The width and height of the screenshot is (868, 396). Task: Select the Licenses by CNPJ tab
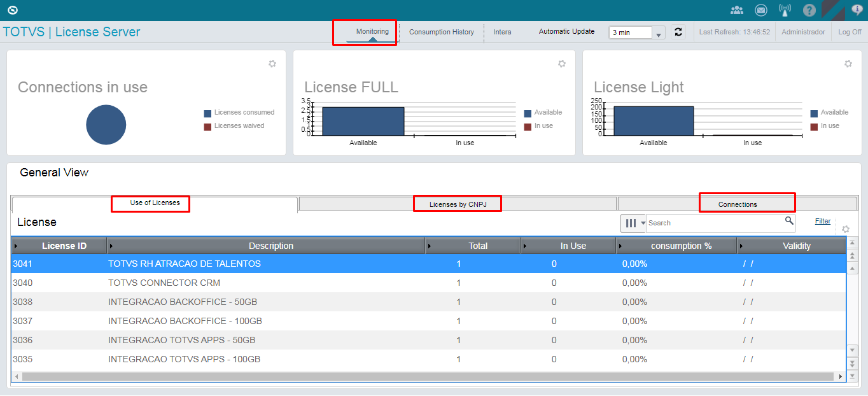click(x=458, y=204)
